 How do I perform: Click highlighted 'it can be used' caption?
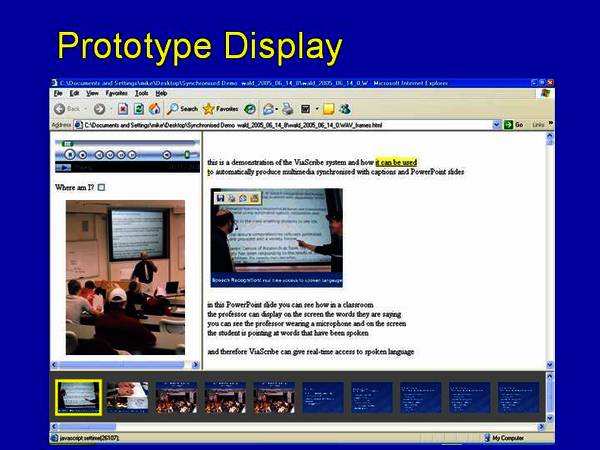pos(396,162)
